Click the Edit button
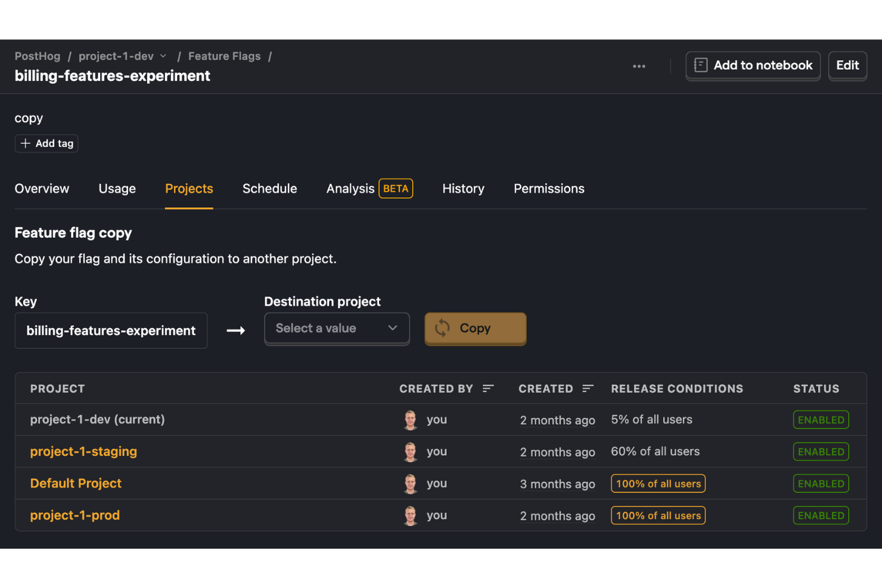The image size is (882, 588). click(847, 66)
